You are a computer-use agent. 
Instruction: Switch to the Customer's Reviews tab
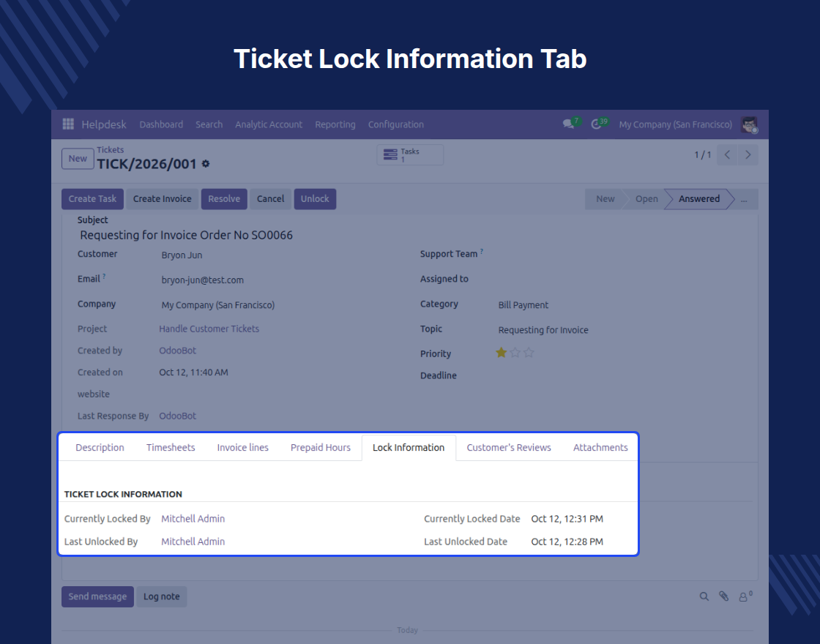509,447
